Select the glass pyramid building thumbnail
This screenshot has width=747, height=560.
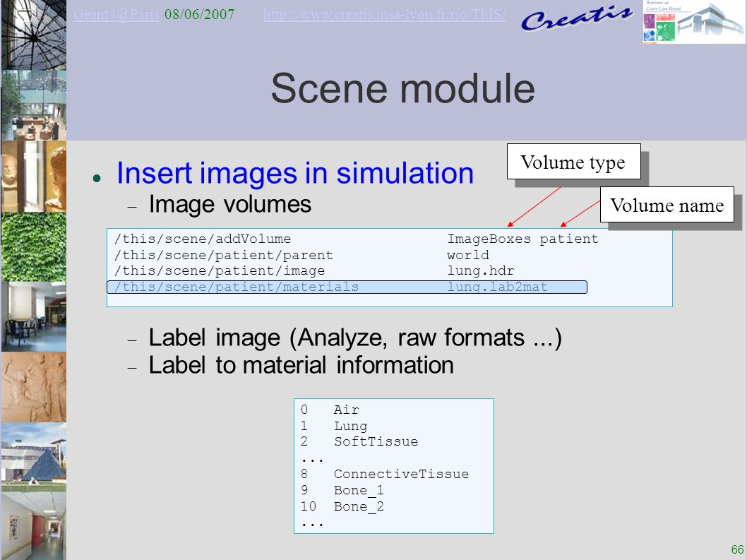click(33, 457)
